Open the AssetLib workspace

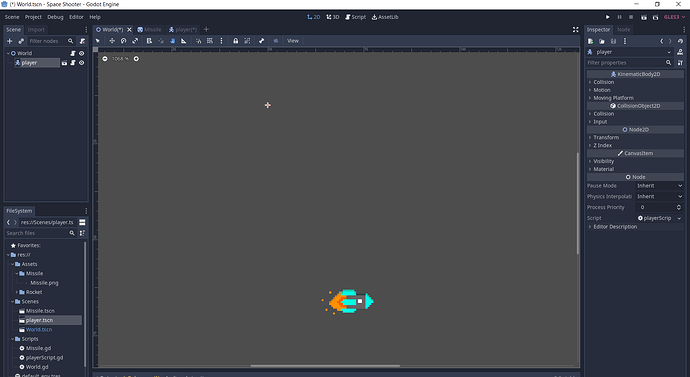[385, 17]
